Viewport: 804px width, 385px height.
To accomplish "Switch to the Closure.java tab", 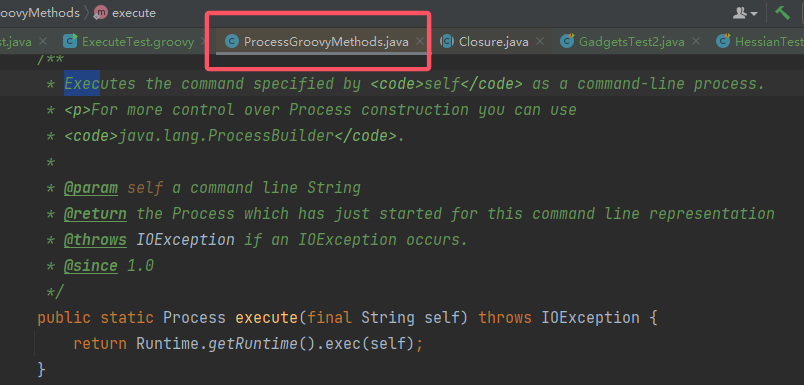I will pos(494,42).
